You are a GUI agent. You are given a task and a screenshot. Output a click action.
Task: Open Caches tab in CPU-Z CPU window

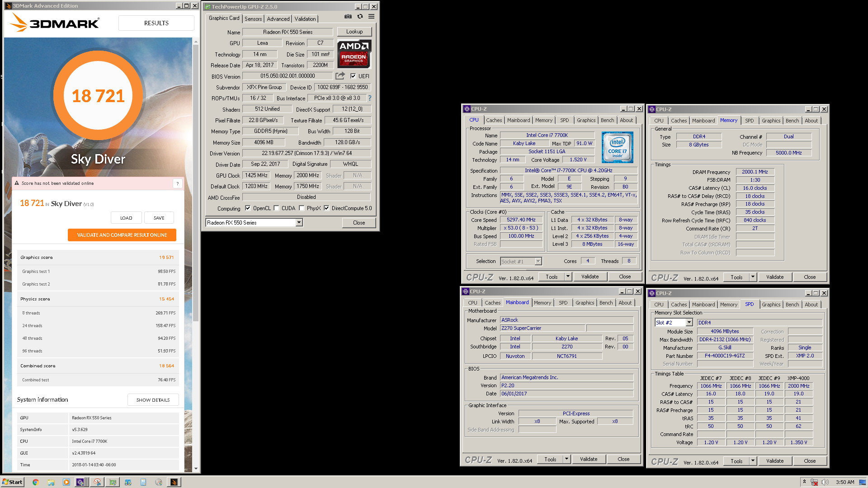click(494, 120)
